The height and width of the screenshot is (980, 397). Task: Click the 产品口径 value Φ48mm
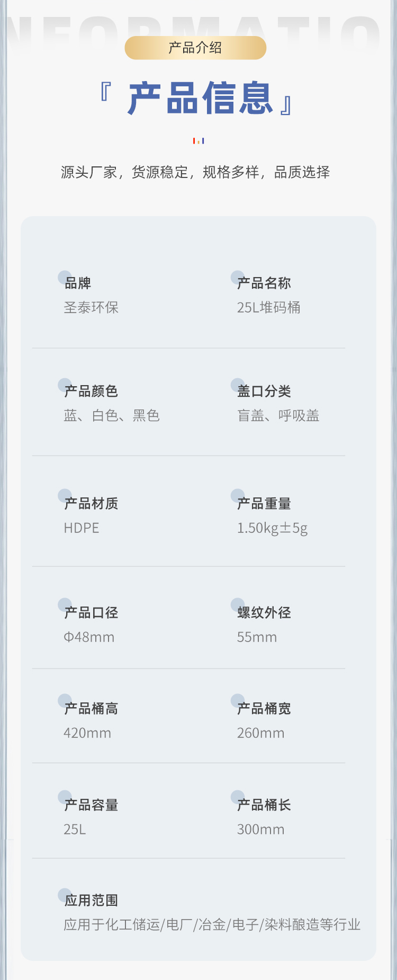[x=89, y=637]
